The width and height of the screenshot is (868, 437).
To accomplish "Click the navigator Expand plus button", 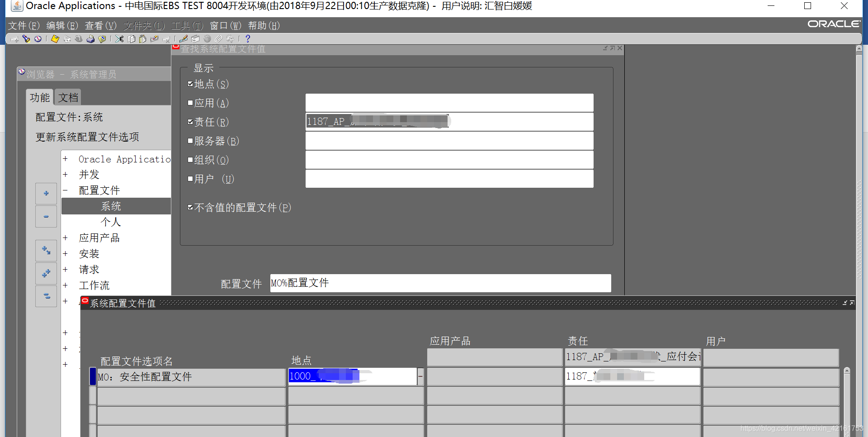I will (x=46, y=194).
